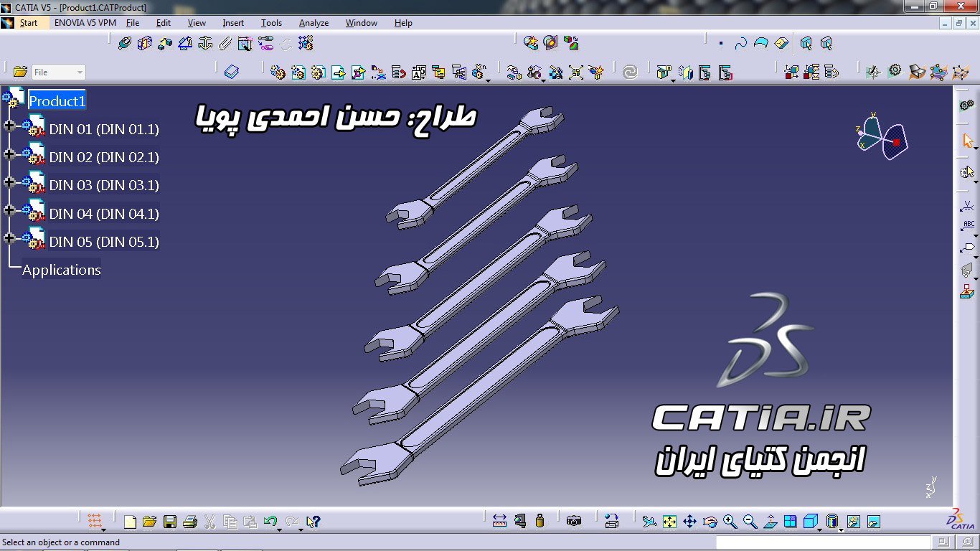
Task: Open the View Mode cube dropdown arrow
Action: 820,529
